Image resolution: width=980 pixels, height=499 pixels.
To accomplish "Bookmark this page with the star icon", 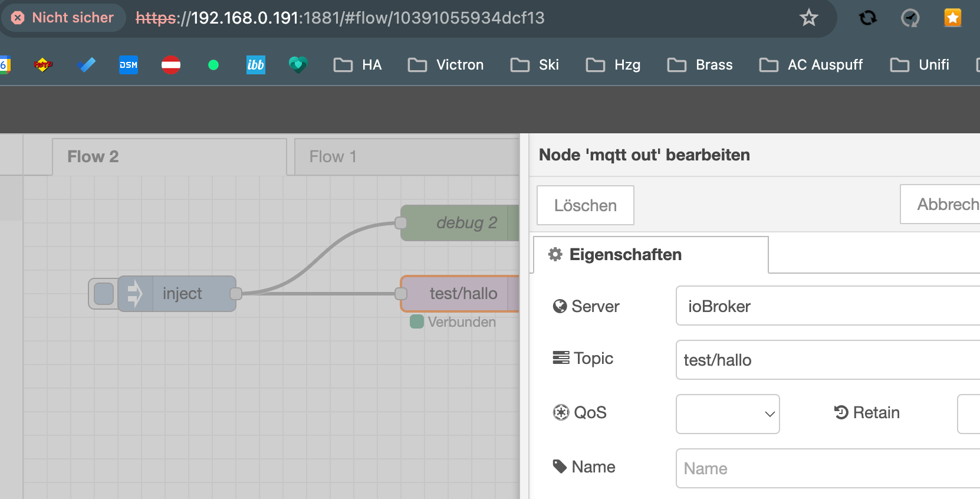I will coord(808,18).
